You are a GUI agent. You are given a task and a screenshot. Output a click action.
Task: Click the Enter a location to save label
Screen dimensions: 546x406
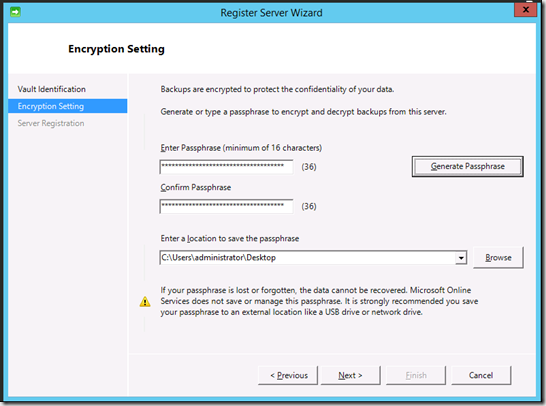click(x=230, y=239)
